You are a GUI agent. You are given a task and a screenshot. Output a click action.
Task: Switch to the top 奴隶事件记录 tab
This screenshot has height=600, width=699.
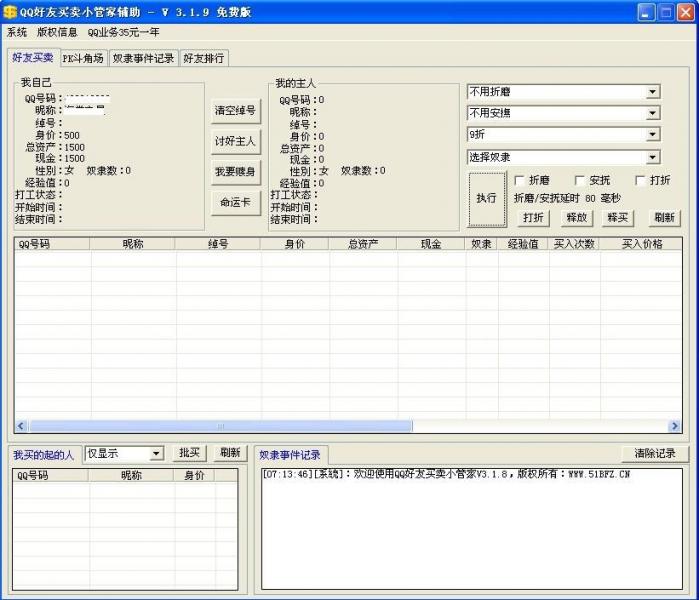pos(143,58)
